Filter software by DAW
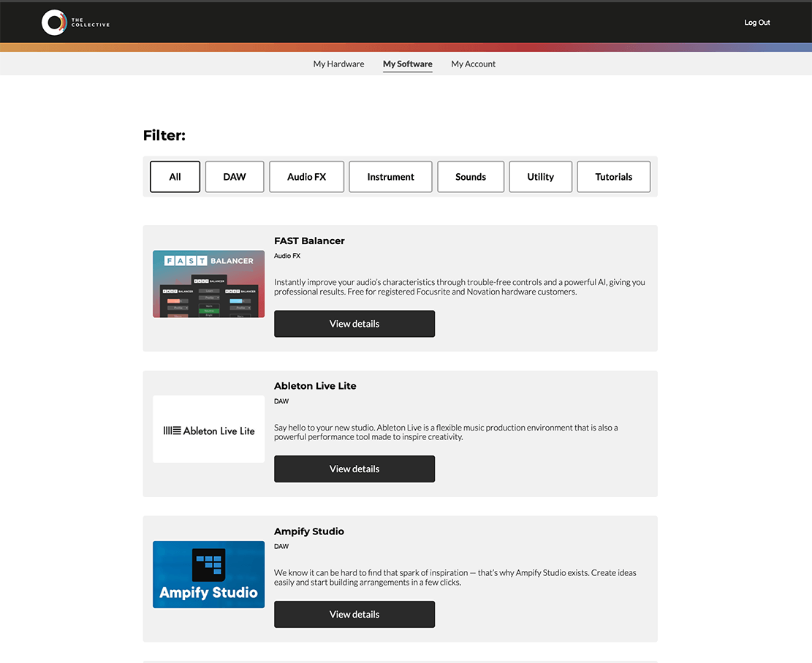This screenshot has height=663, width=812. [x=234, y=177]
